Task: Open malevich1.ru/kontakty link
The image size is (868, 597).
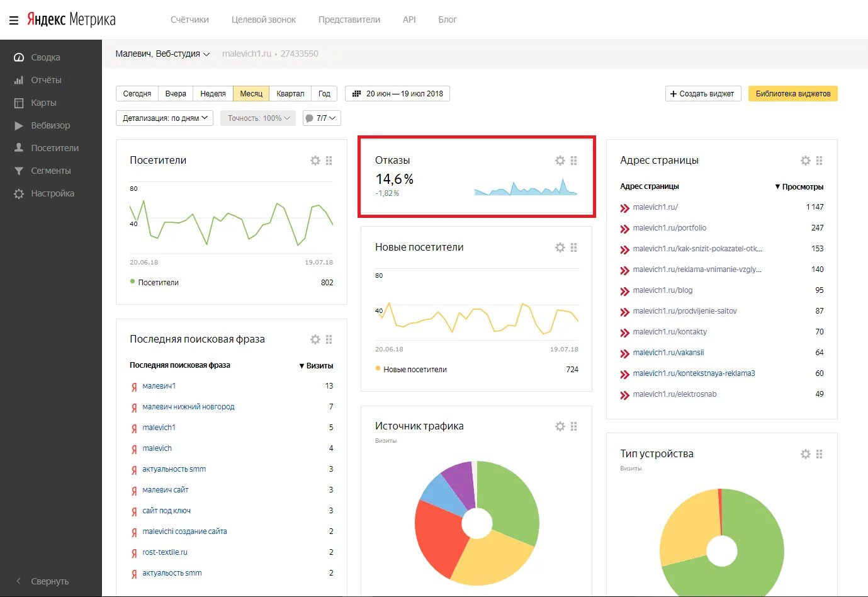Action: pyautogui.click(x=670, y=332)
